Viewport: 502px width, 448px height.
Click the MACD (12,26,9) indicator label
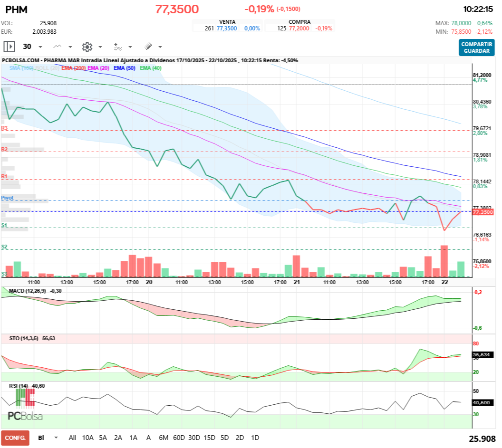pyautogui.click(x=27, y=291)
